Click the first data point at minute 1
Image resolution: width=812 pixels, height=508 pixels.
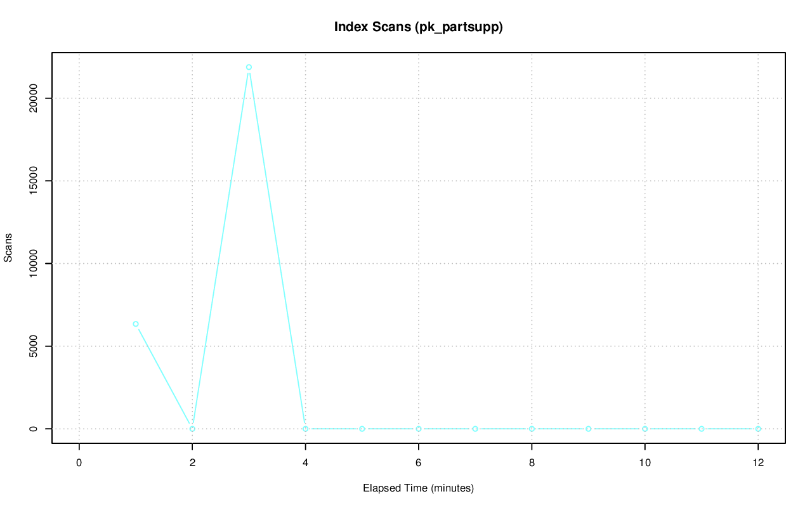pyautogui.click(x=136, y=324)
